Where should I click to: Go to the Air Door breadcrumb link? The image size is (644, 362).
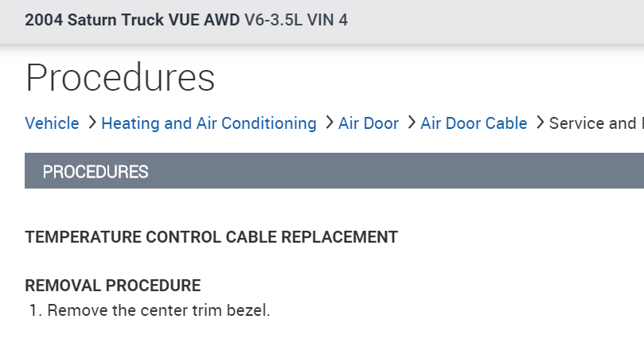click(368, 123)
